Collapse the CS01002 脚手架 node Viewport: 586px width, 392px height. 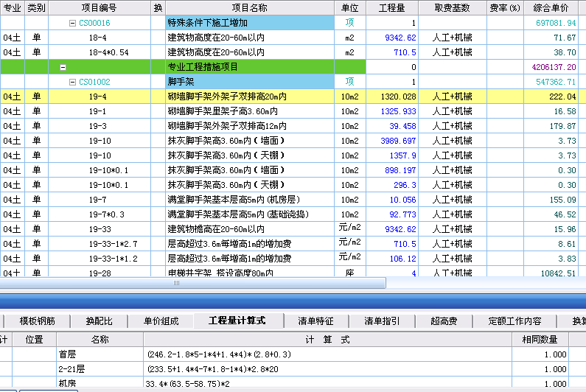72,83
